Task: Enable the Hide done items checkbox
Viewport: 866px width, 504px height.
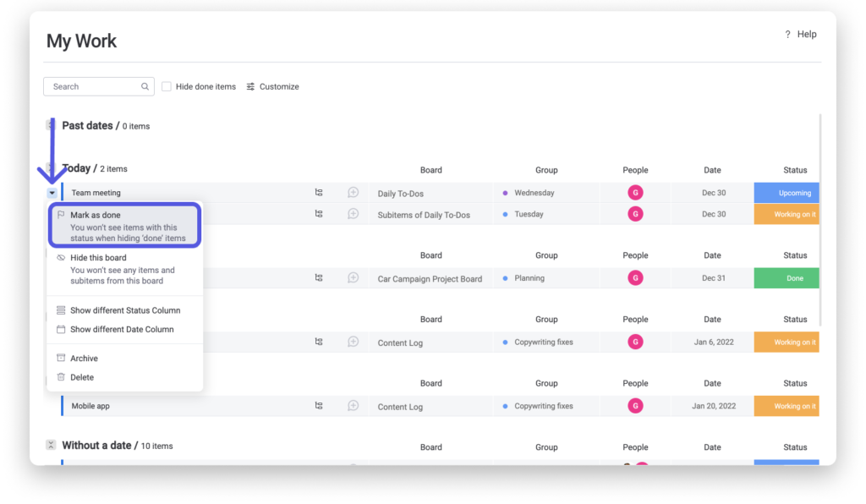Action: (167, 86)
